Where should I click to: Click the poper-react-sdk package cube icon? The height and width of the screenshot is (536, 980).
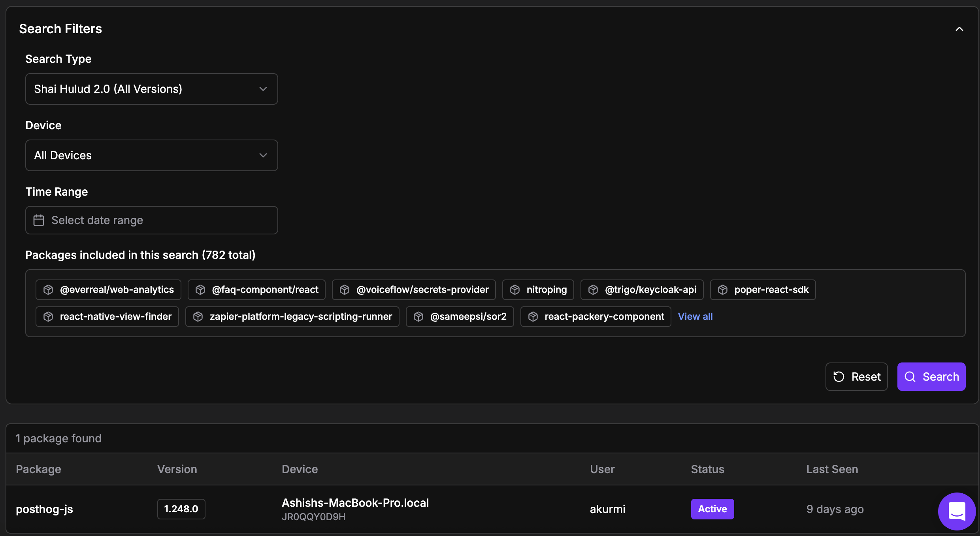pos(723,290)
